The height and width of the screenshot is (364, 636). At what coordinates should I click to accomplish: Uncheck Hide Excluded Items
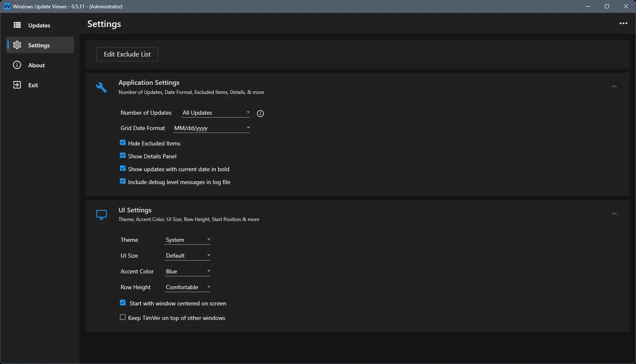click(123, 143)
